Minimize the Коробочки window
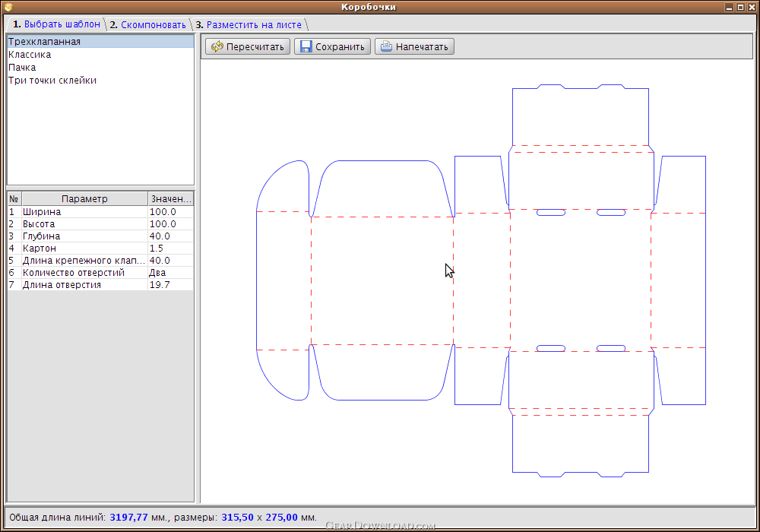 coord(729,8)
